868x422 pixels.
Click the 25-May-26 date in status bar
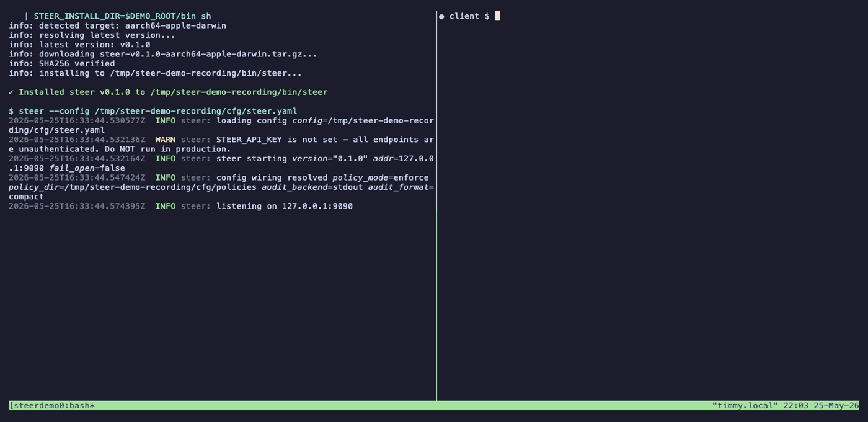point(836,406)
